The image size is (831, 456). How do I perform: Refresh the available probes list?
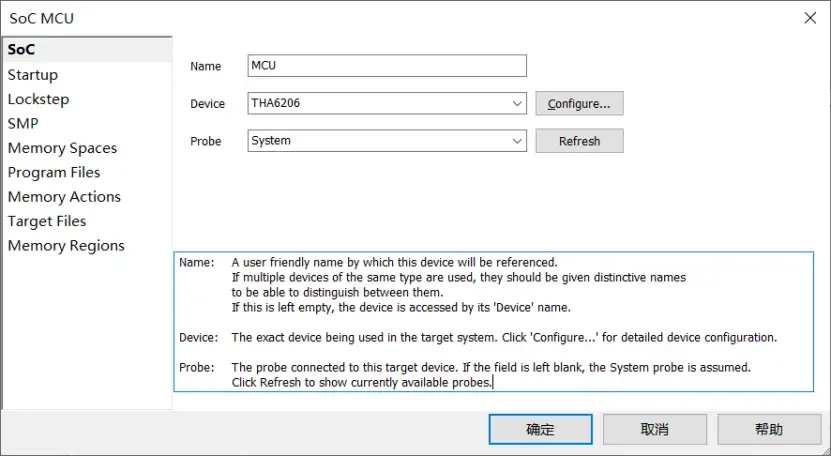(579, 141)
